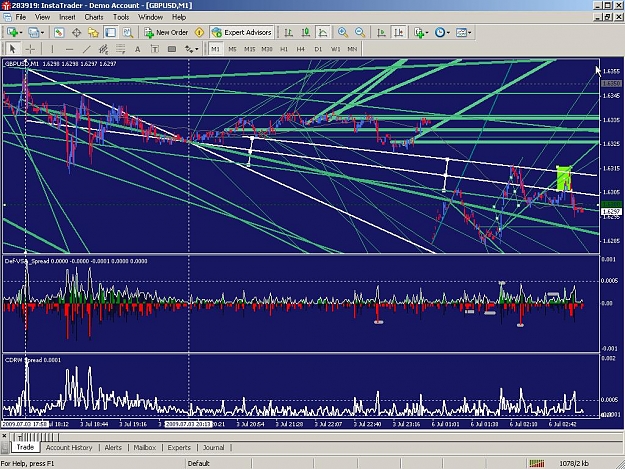
Task: Select the Crosshair tool
Action: [x=30, y=49]
